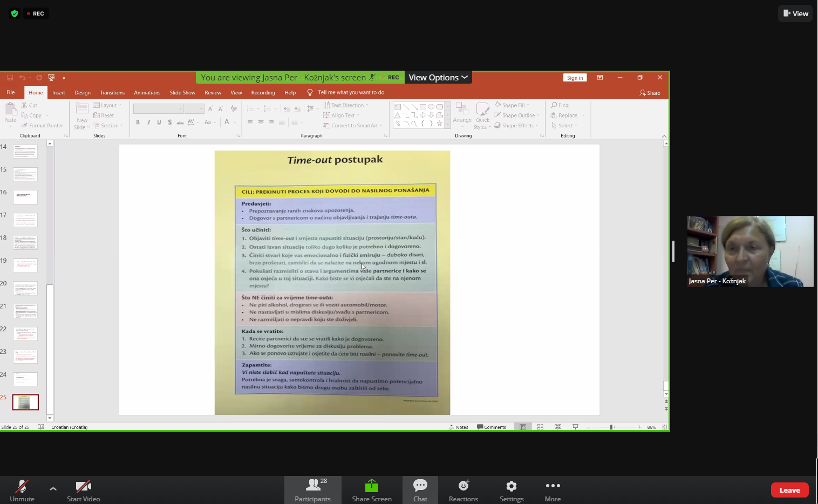Unmute the microphone
This screenshot has width=818, height=504.
click(x=22, y=490)
